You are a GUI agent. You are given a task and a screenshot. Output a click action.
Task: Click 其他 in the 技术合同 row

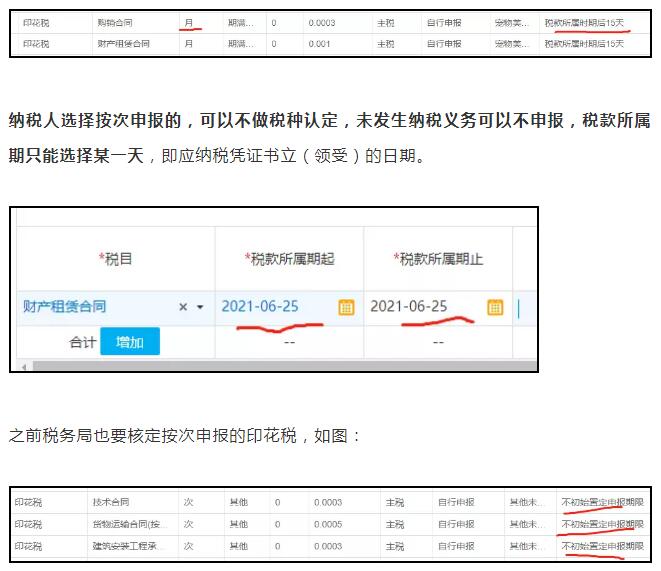pyautogui.click(x=239, y=502)
